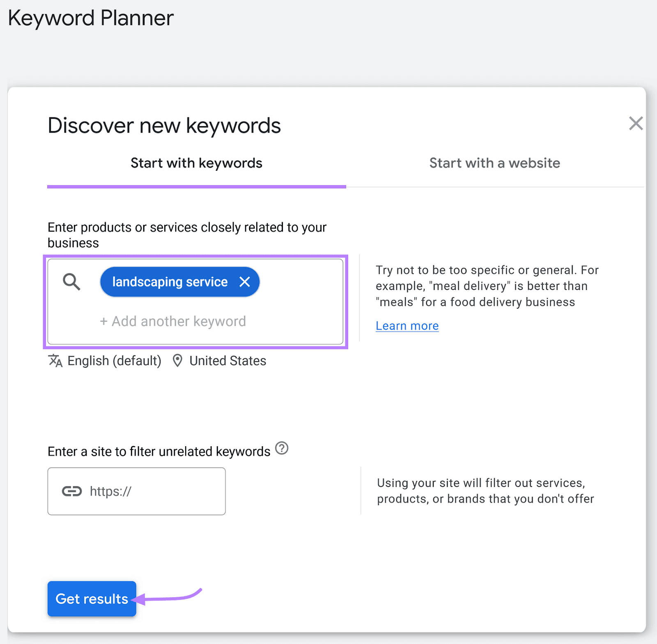Click the location pin icon
The height and width of the screenshot is (644, 657).
pyautogui.click(x=177, y=361)
